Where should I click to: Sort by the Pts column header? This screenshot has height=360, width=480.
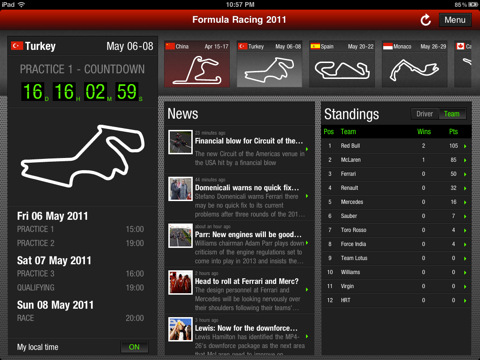pos(453,132)
